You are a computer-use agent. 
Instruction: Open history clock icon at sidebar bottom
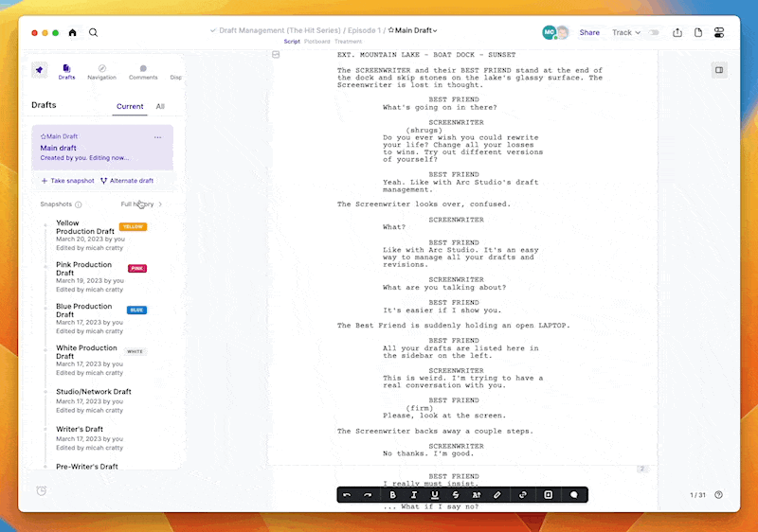pos(42,491)
